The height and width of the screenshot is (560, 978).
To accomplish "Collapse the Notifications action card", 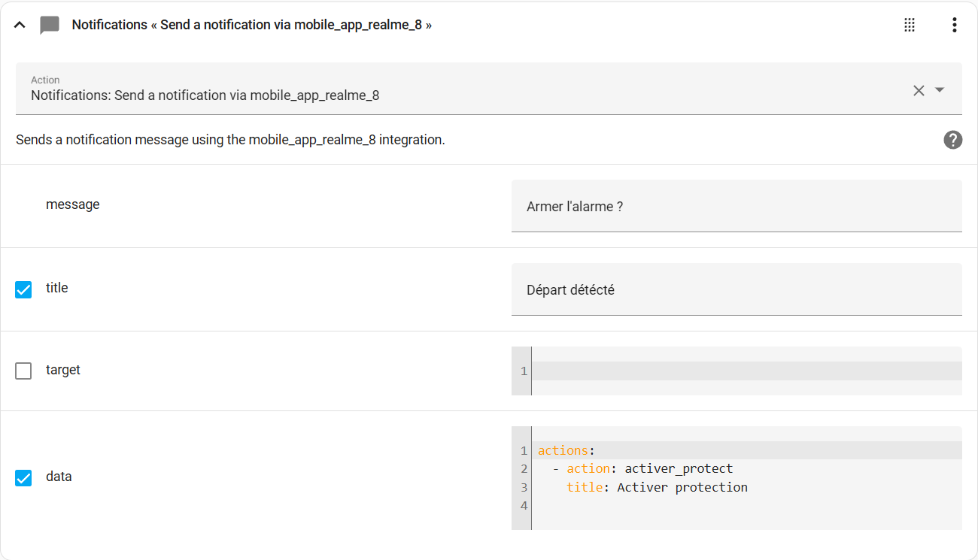I will tap(20, 25).
